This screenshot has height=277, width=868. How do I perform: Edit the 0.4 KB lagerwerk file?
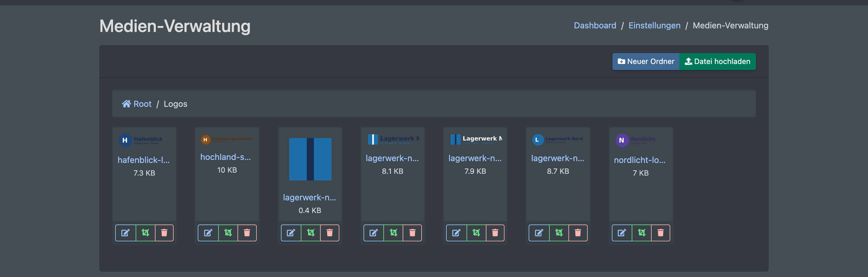click(x=291, y=233)
